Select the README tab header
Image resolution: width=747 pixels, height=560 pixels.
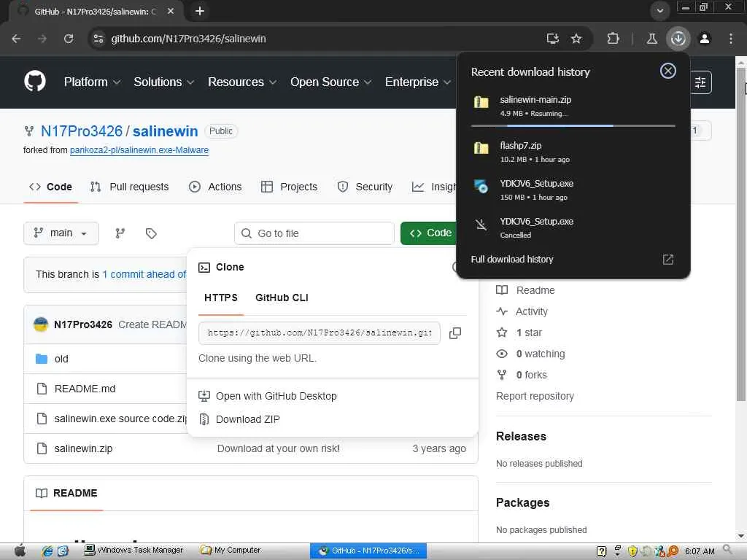click(66, 494)
